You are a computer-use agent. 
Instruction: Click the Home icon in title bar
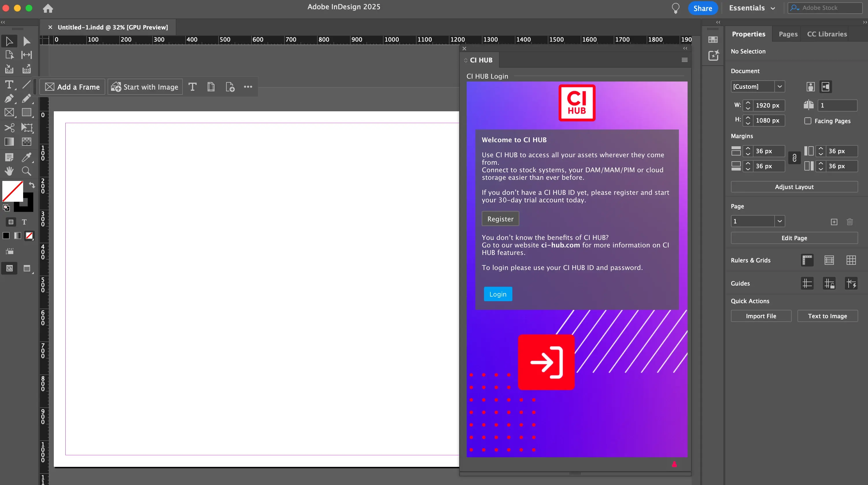coord(48,8)
